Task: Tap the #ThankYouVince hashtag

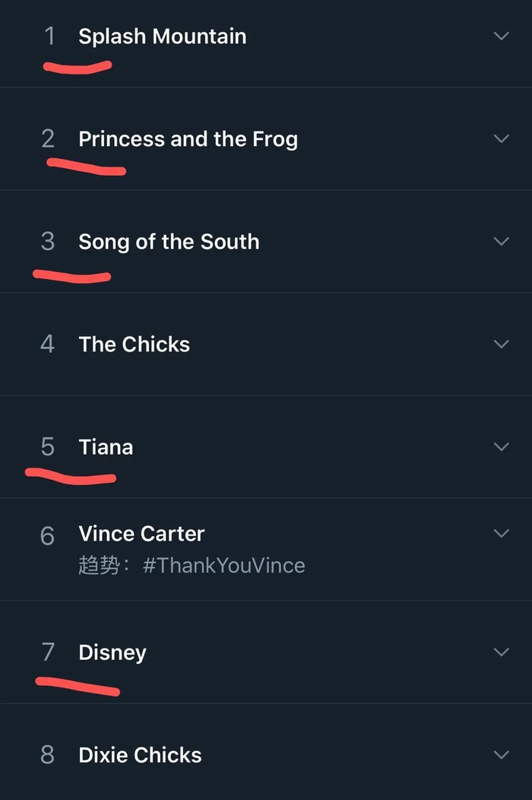Action: [x=223, y=566]
